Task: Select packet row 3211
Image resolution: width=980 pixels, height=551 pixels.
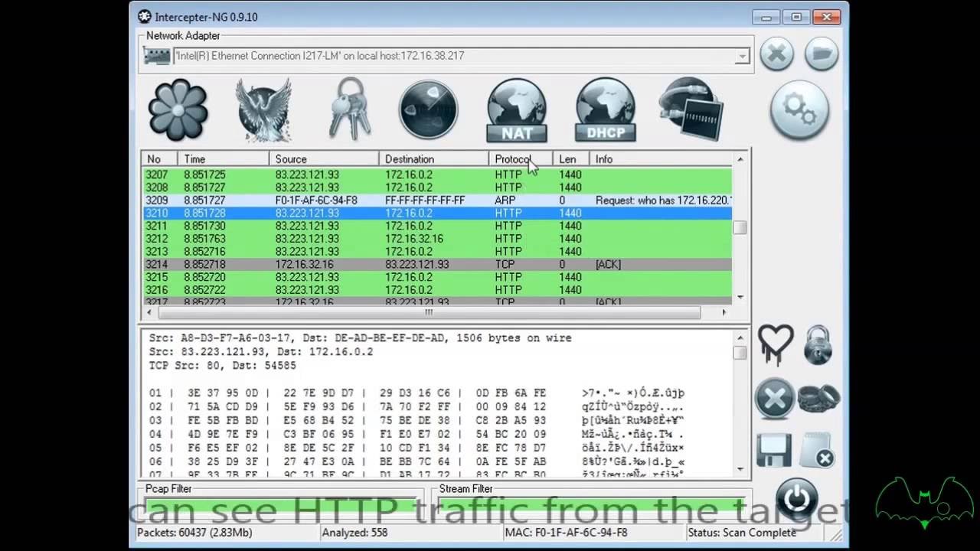Action: tap(437, 226)
